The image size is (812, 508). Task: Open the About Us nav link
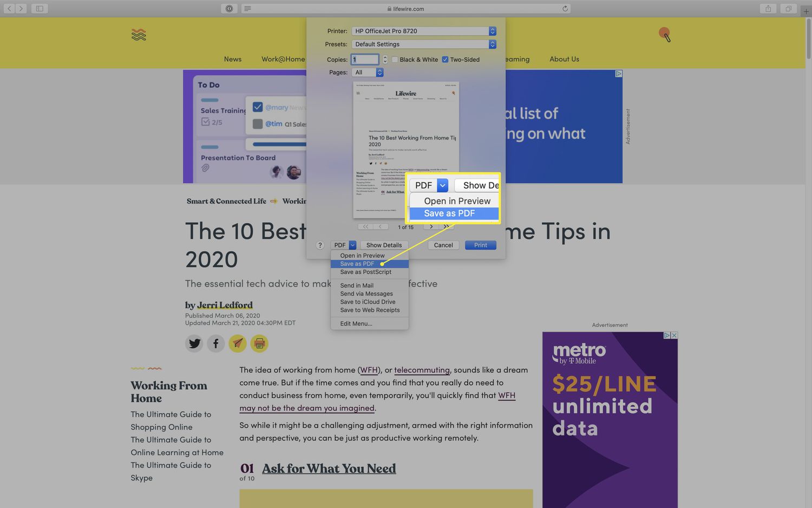[x=564, y=59]
